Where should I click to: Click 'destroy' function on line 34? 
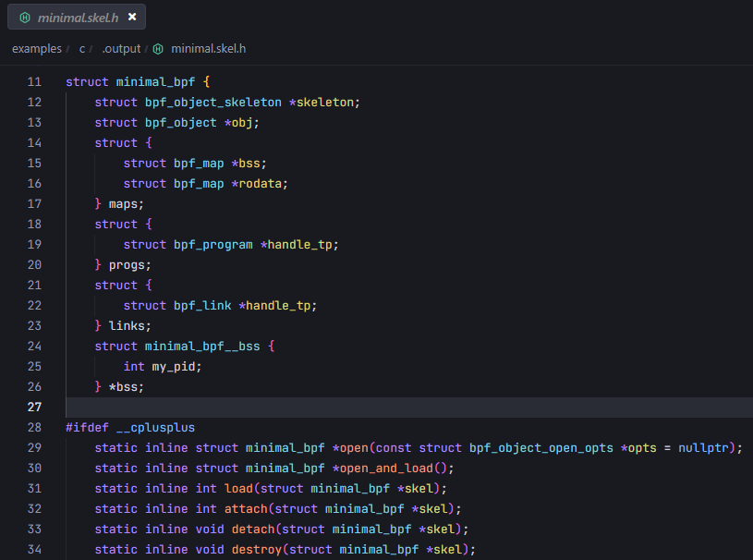[x=257, y=550]
